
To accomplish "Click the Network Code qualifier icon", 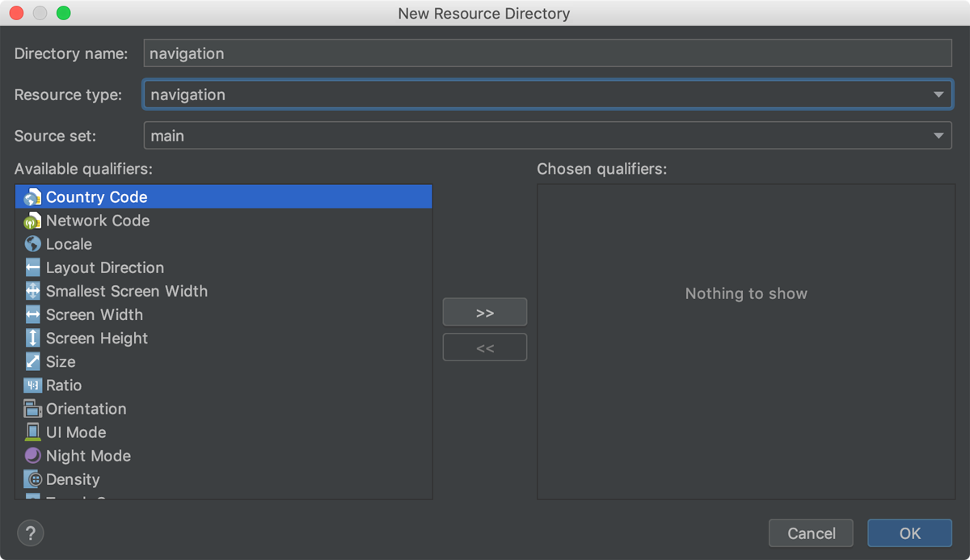I will click(x=32, y=221).
